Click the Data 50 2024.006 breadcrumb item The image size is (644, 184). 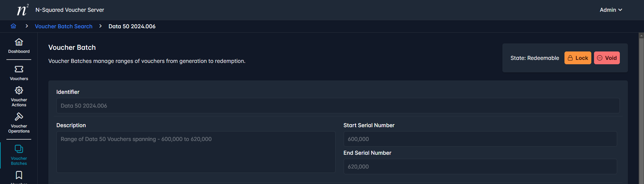[132, 26]
